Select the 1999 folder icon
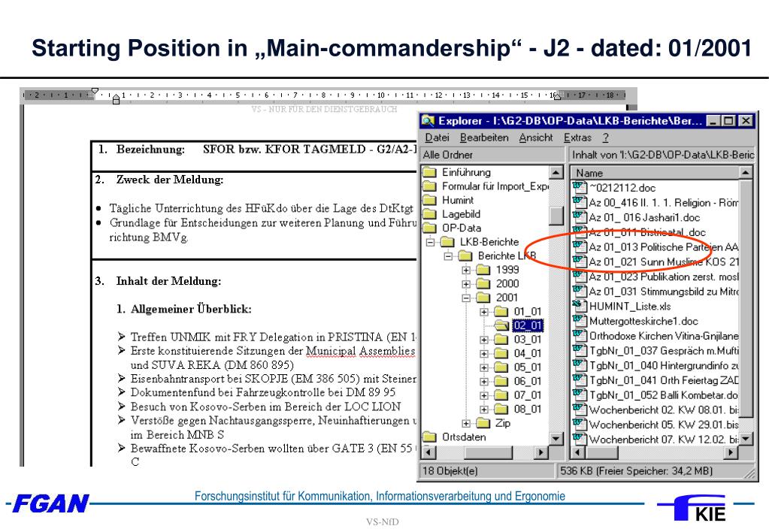 click(483, 270)
